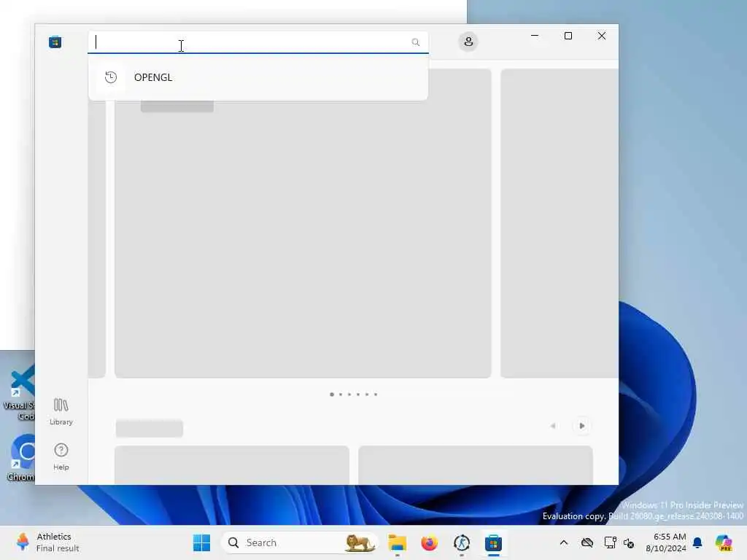747x560 pixels.
Task: Open the lower left placeholder card
Action: [231, 465]
